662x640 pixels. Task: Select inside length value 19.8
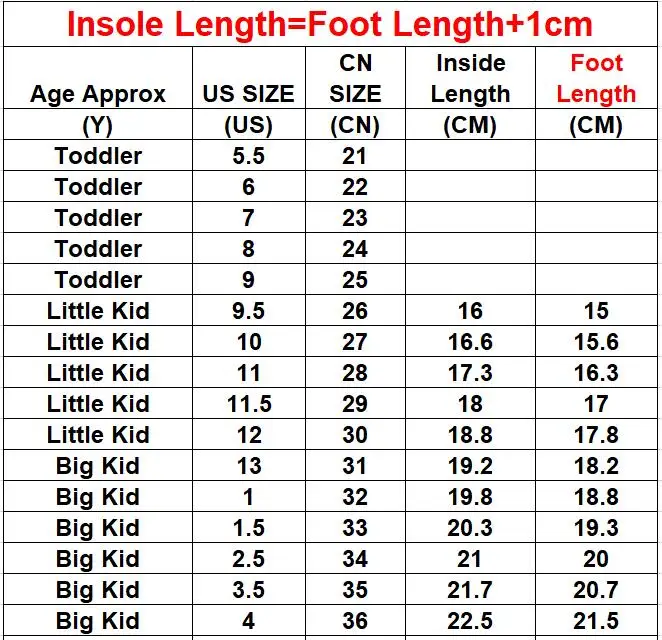point(470,497)
